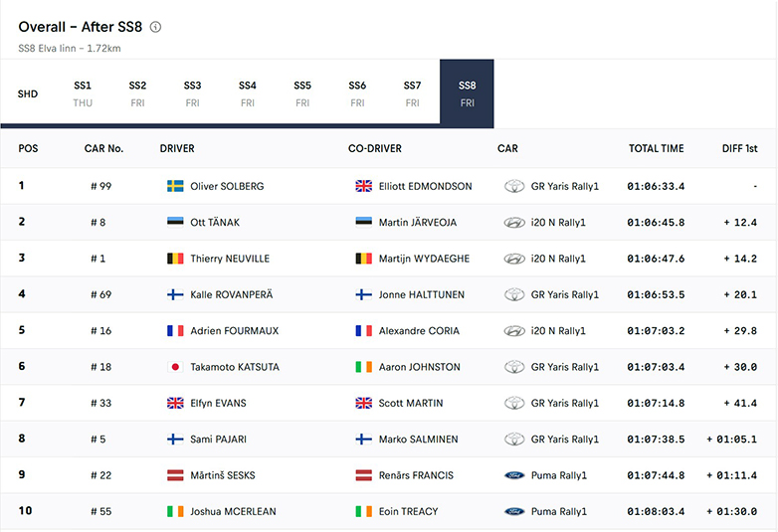Viewport: 778px width, 532px height.
Task: Click driver name Elfyn Evans
Action: click(218, 404)
